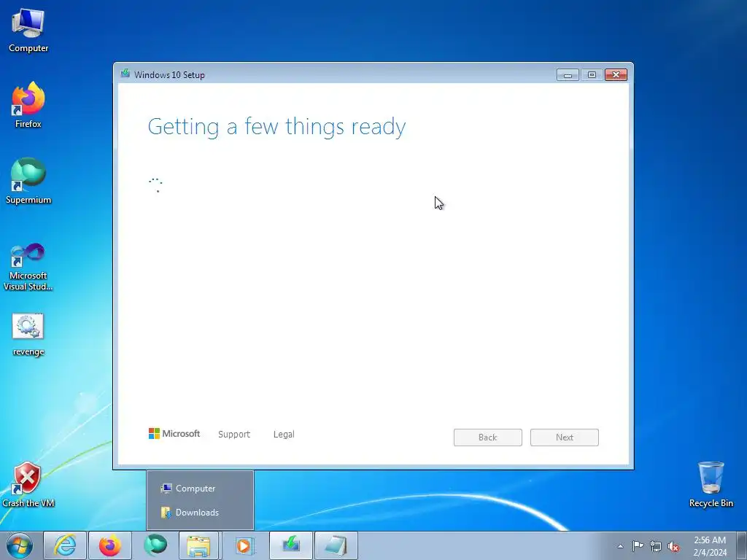Click the 'Getting a few things ready' heading

tap(276, 127)
